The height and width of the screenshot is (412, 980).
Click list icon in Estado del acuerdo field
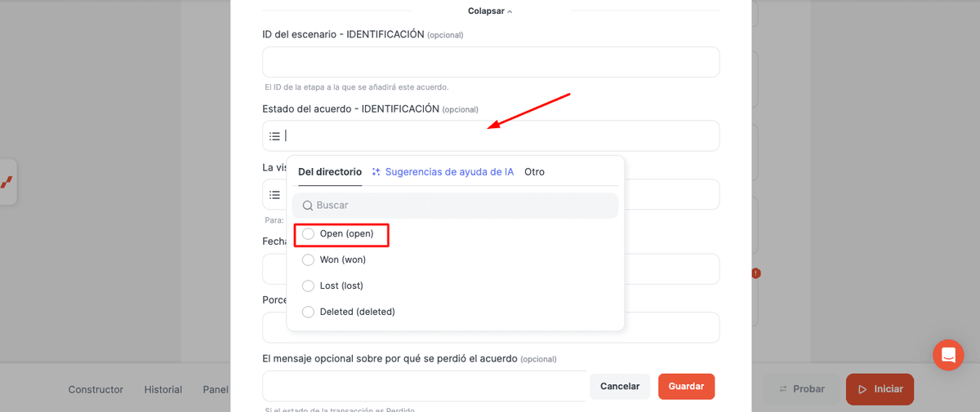pos(274,136)
